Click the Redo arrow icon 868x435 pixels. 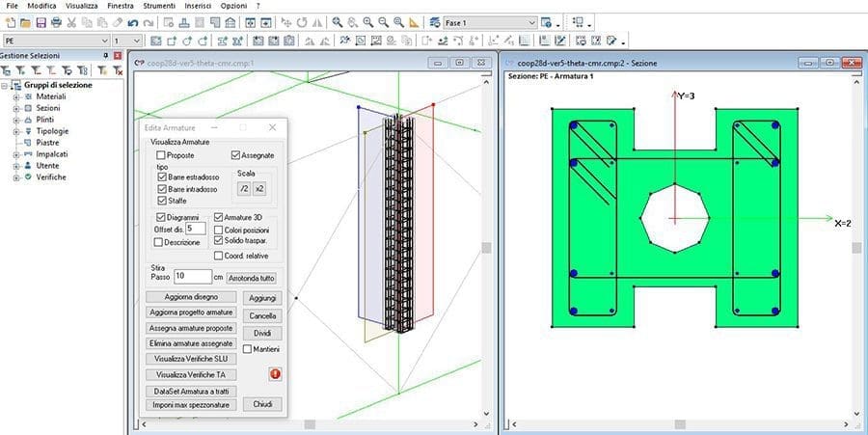tap(148, 23)
